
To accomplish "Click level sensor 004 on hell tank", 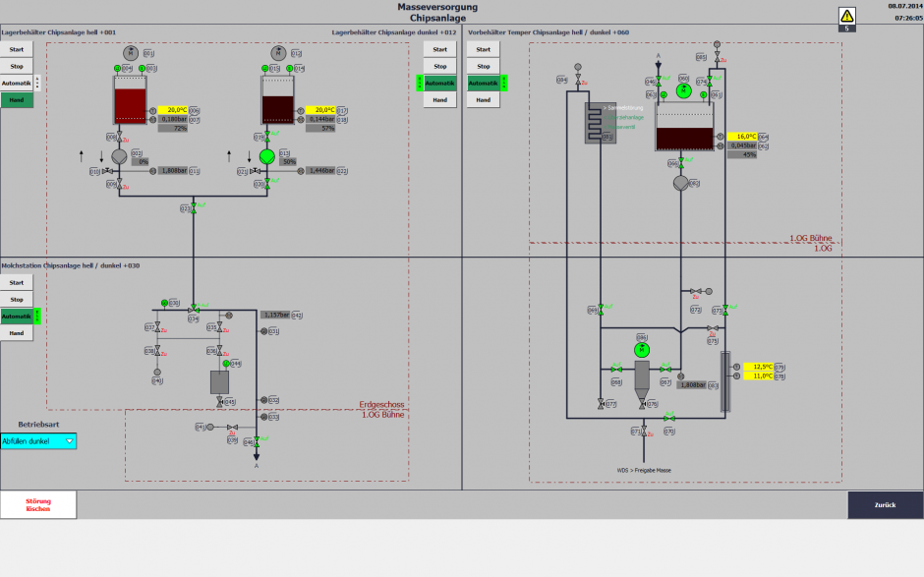I will [117, 69].
